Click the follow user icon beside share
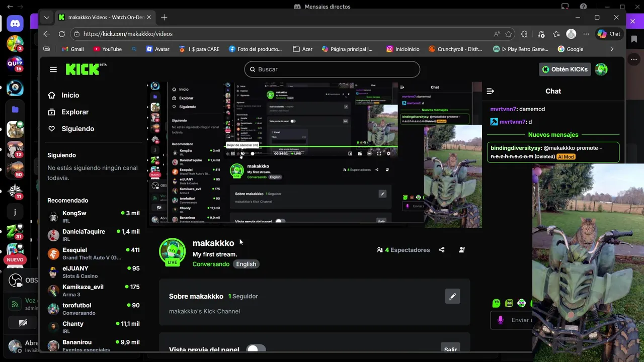 [x=462, y=250]
